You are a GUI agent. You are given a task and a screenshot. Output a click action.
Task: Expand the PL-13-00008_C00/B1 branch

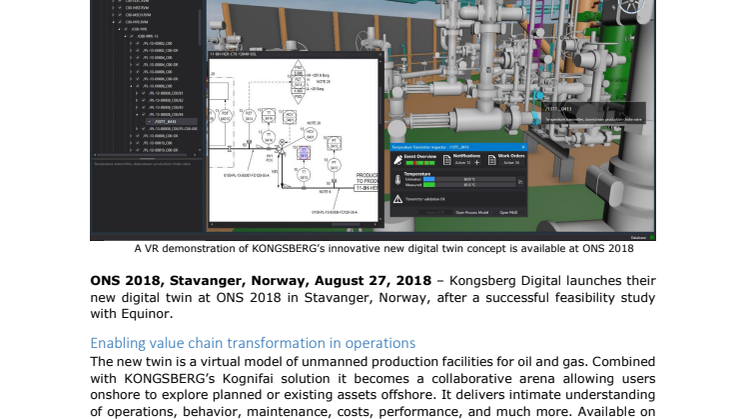[137, 93]
